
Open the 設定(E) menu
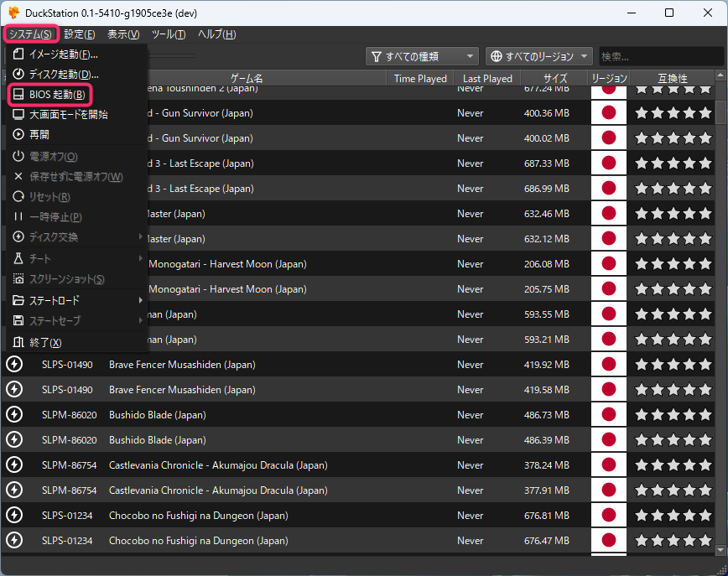(80, 34)
